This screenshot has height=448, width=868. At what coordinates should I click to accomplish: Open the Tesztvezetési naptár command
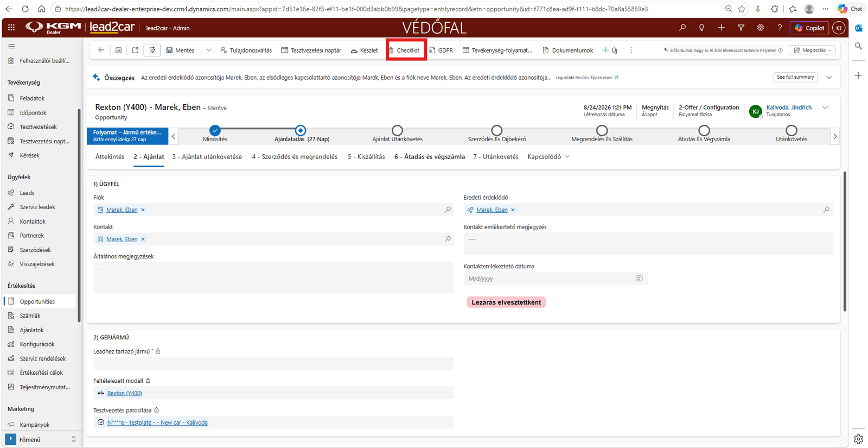click(x=311, y=50)
